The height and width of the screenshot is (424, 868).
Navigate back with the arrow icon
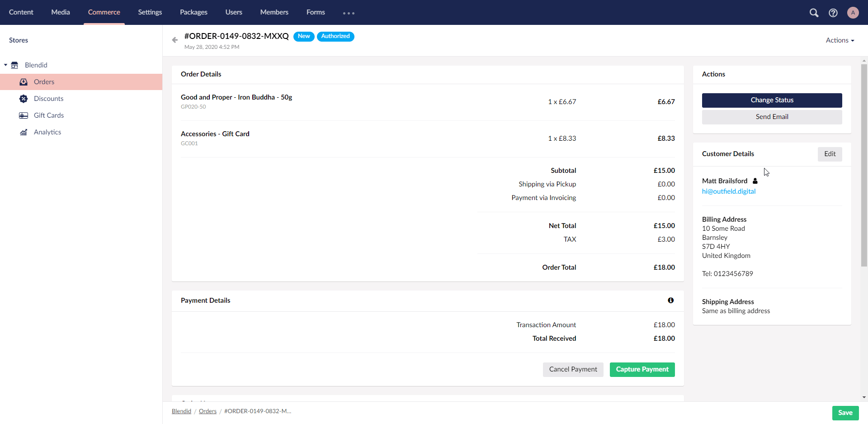pyautogui.click(x=175, y=40)
